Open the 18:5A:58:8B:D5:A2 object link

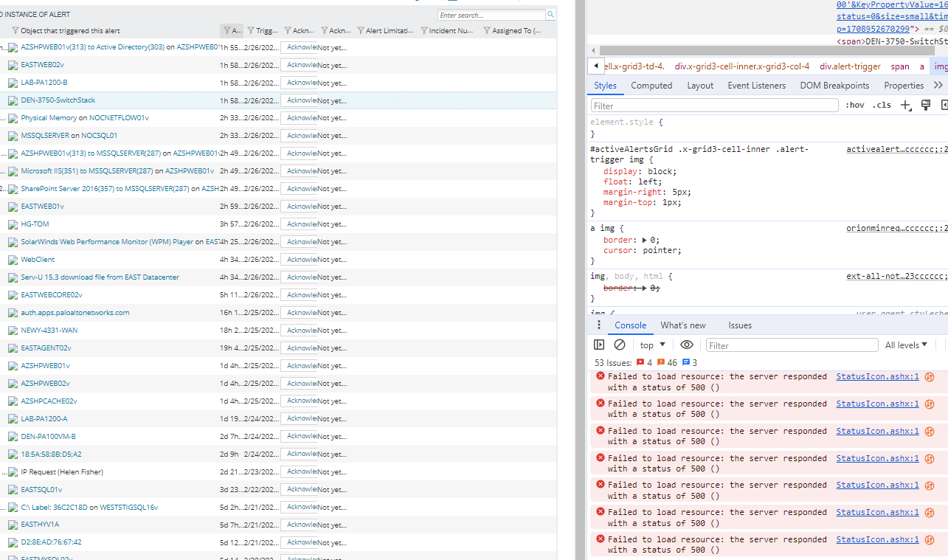coord(52,454)
